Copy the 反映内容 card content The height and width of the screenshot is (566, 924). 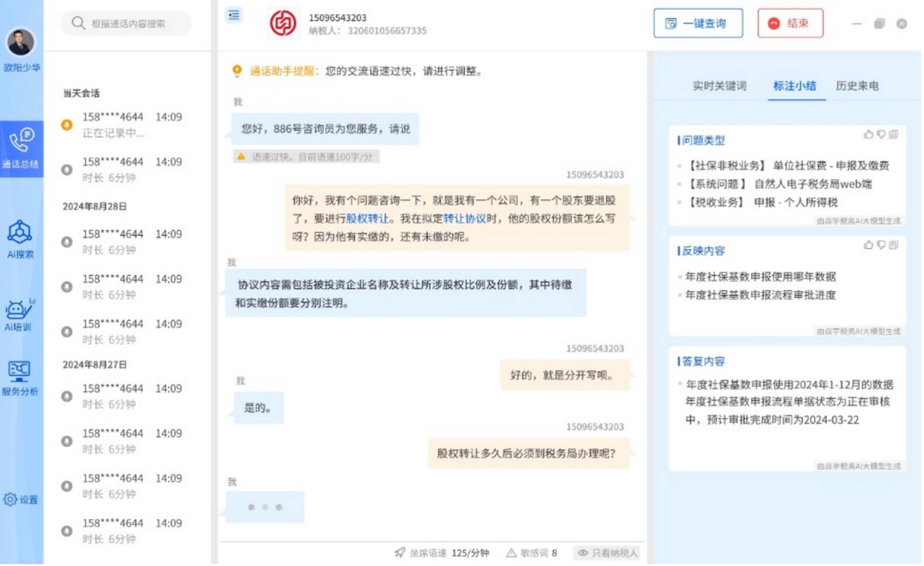click(893, 245)
